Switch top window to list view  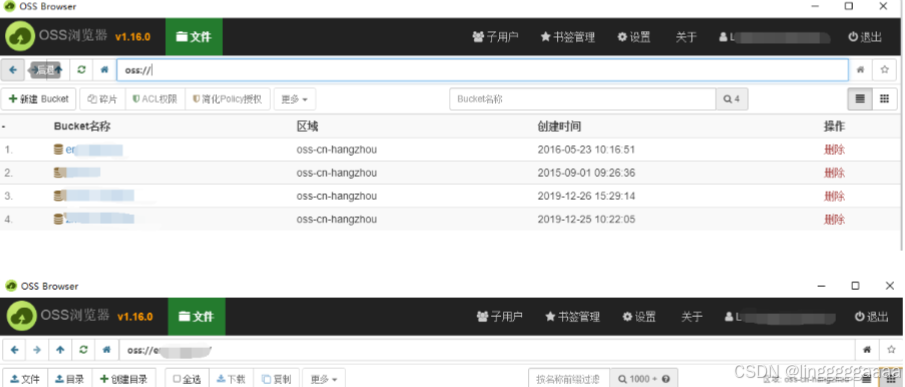860,99
